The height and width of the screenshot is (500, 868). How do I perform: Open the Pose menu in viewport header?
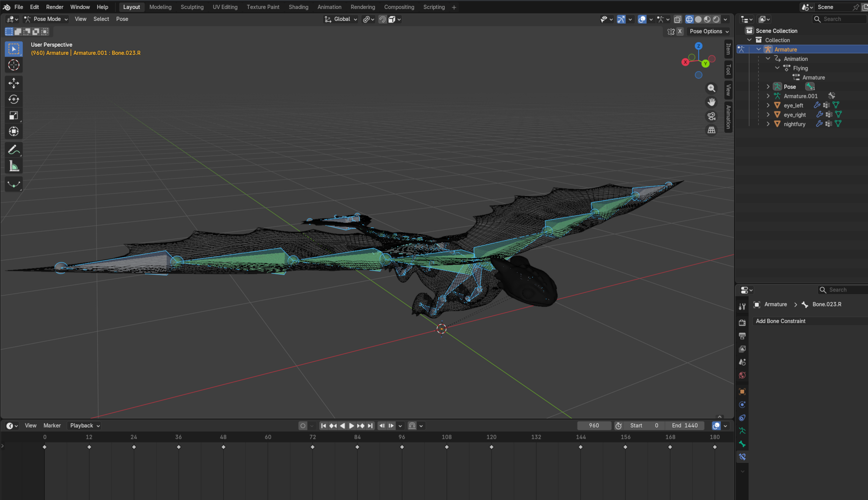pos(122,19)
